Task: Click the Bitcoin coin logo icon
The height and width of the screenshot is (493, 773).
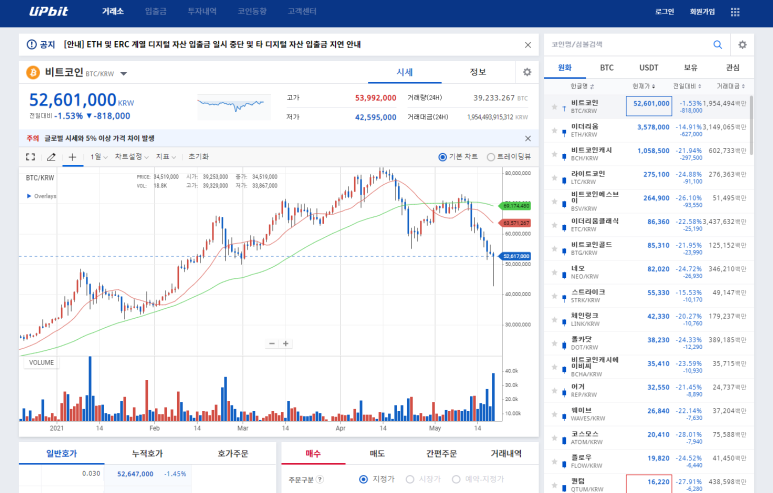Action: [x=33, y=73]
